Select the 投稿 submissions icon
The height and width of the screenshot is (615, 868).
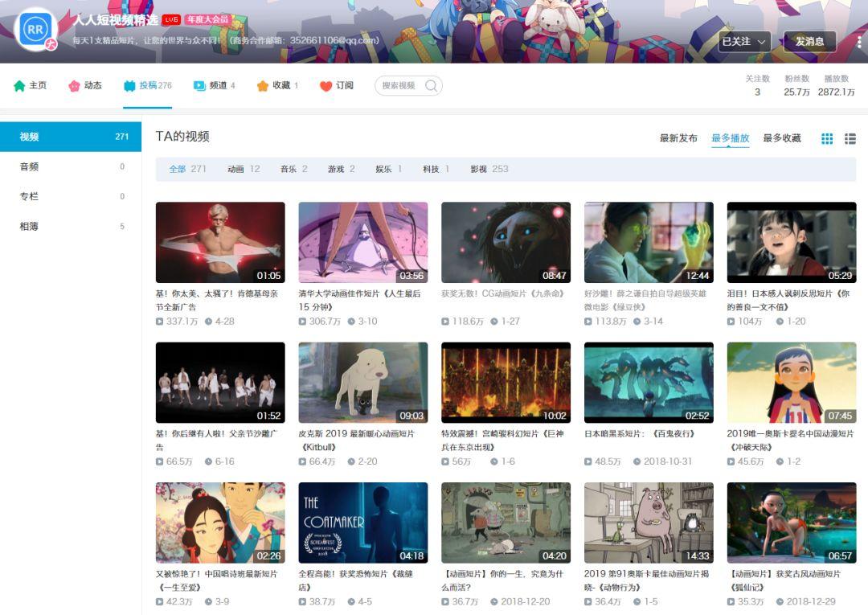pyautogui.click(x=128, y=84)
